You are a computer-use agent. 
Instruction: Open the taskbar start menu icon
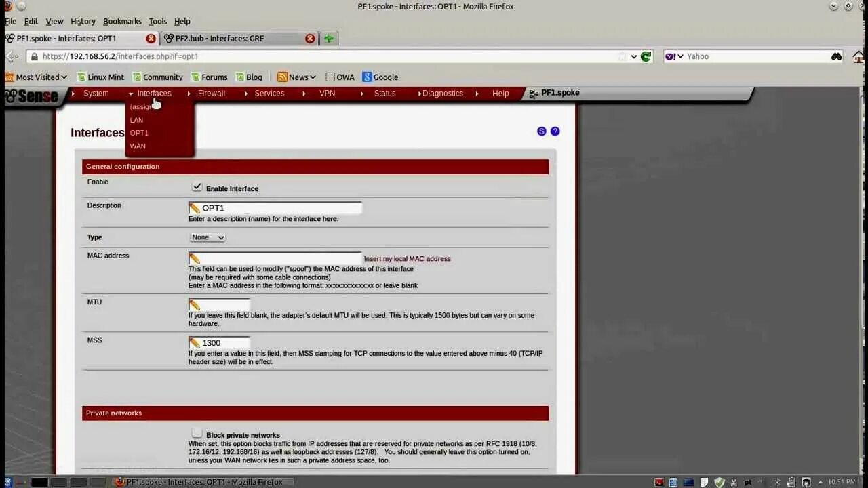tap(7, 482)
